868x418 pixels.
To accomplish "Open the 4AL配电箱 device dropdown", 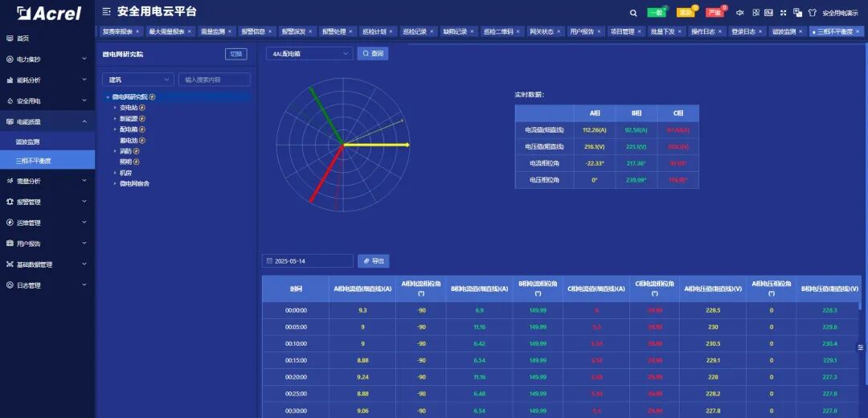I will (309, 54).
